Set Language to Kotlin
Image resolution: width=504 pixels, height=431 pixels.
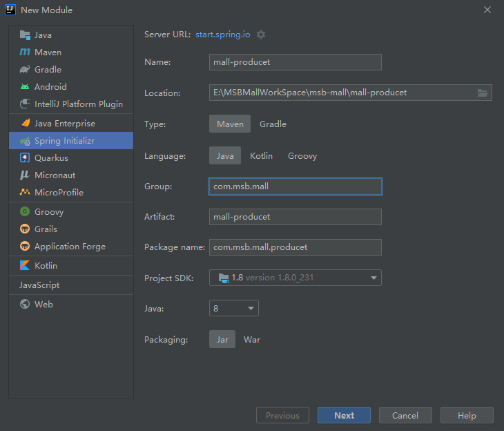click(262, 156)
